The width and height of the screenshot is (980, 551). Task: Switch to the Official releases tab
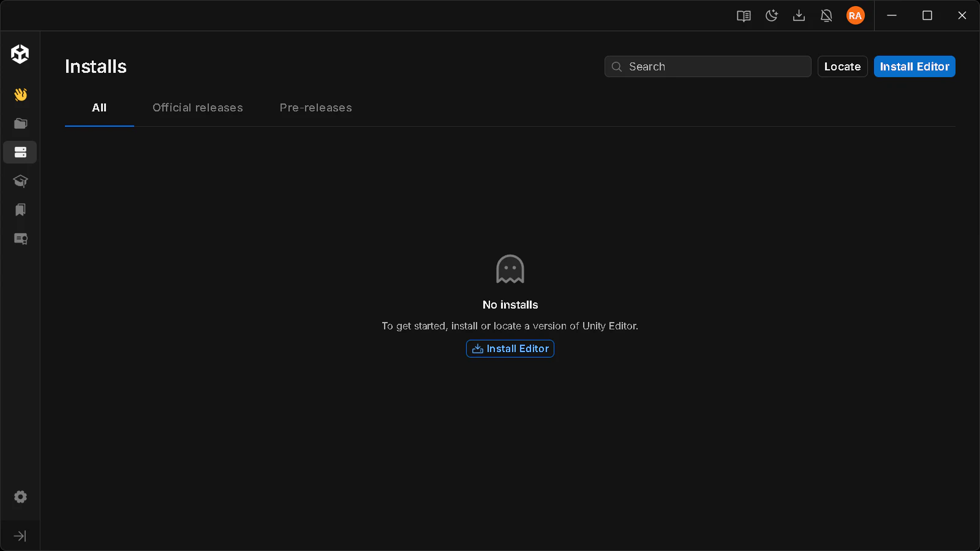point(198,108)
